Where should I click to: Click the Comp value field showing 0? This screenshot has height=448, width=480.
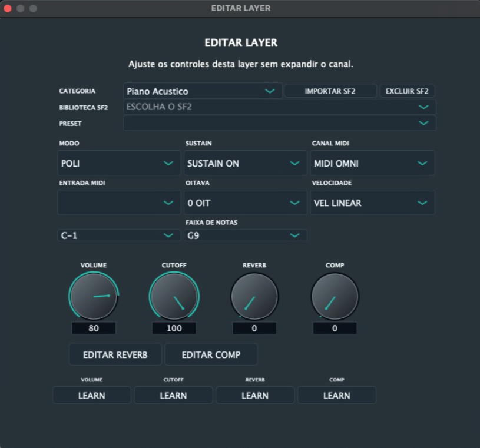point(335,328)
